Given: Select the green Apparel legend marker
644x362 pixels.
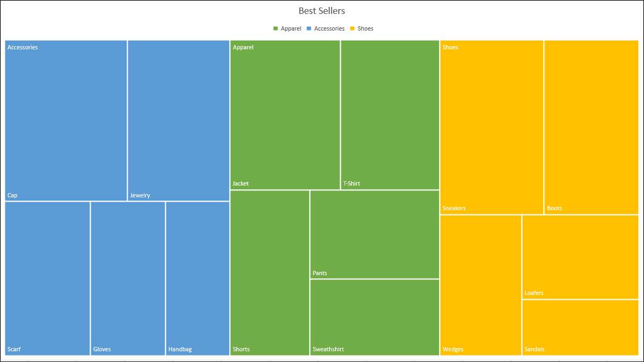Looking at the screenshot, I should (x=276, y=28).
